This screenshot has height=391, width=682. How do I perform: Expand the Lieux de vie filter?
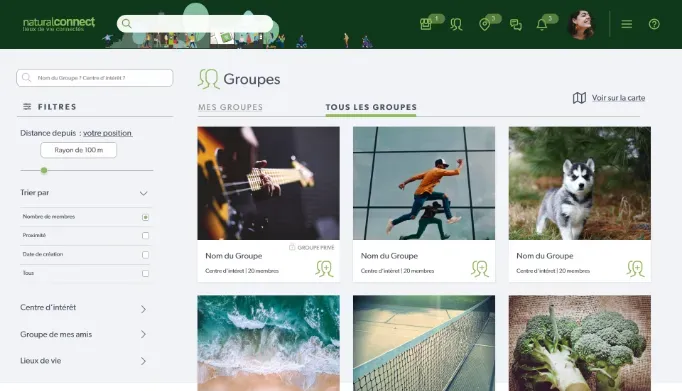(144, 361)
